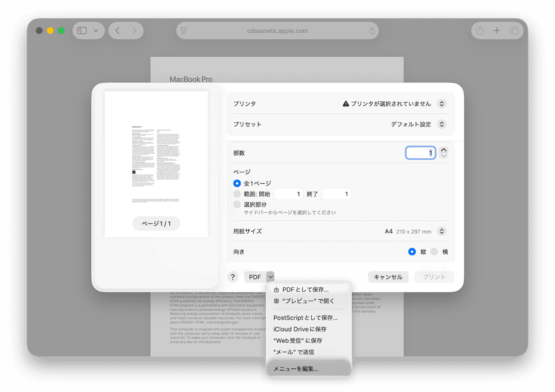Select メールで送信 menu entry
This screenshot has width=555, height=392.
pyautogui.click(x=295, y=351)
